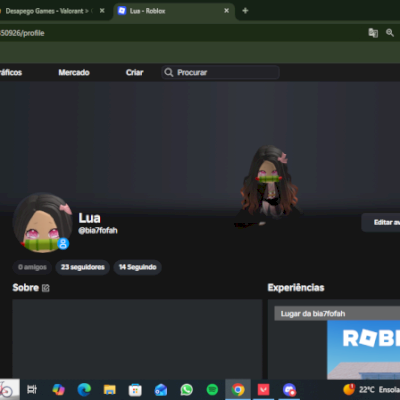Image resolution: width=400 pixels, height=400 pixels.
Task: Click the Roblox experience thumbnail image
Action: pos(364,350)
